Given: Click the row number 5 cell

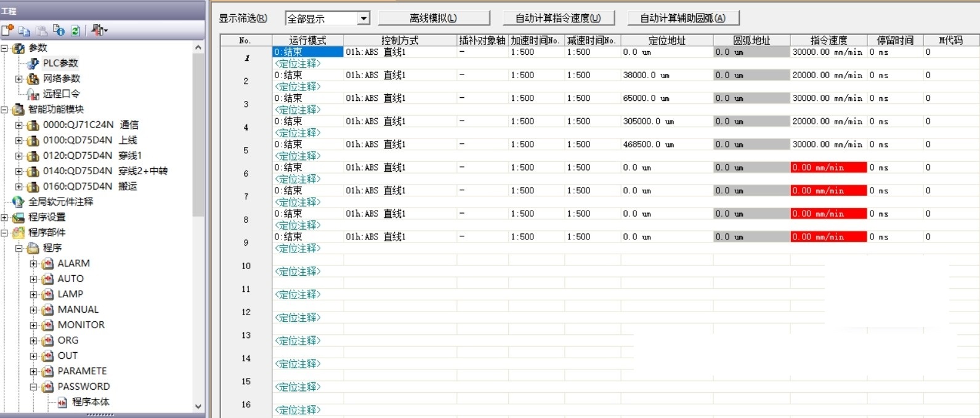Looking at the screenshot, I should [x=246, y=150].
